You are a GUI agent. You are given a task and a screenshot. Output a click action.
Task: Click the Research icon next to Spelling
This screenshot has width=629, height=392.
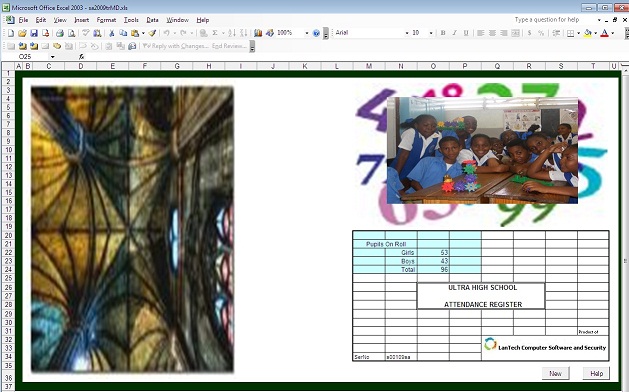pyautogui.click(x=97, y=33)
